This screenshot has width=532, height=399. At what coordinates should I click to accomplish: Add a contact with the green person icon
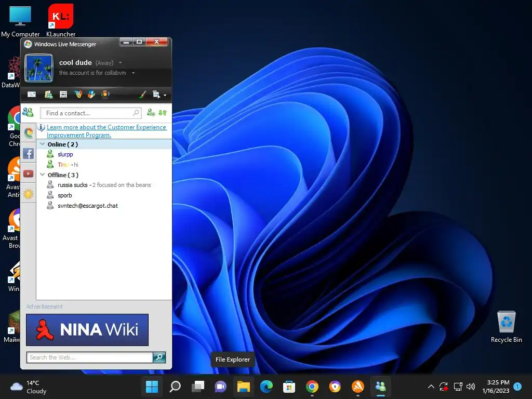click(x=151, y=113)
